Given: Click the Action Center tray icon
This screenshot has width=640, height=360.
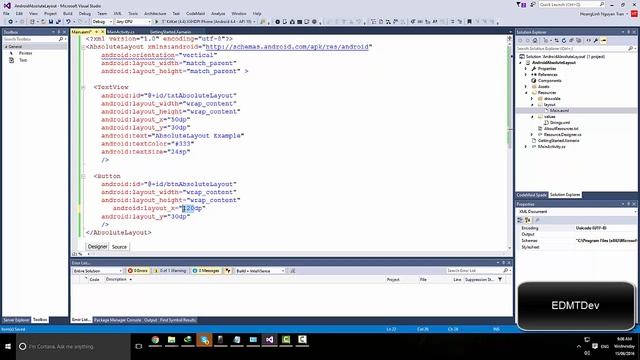Looking at the screenshot, I should tap(595, 347).
